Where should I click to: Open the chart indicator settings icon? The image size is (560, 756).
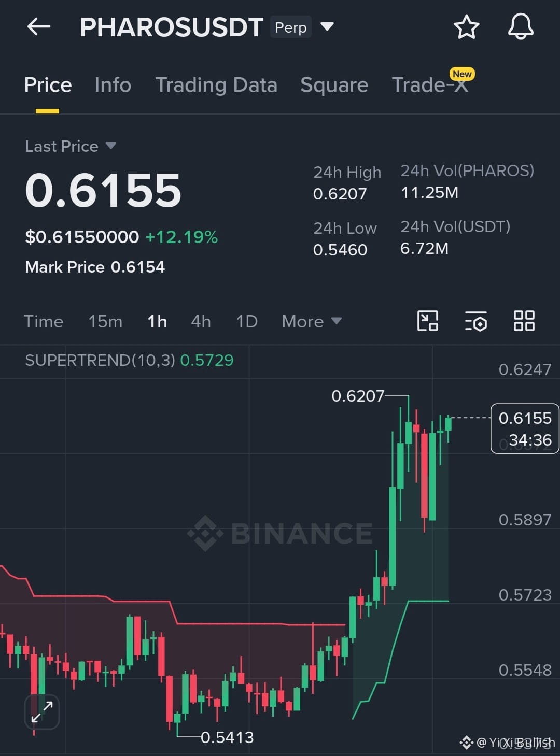click(x=475, y=321)
